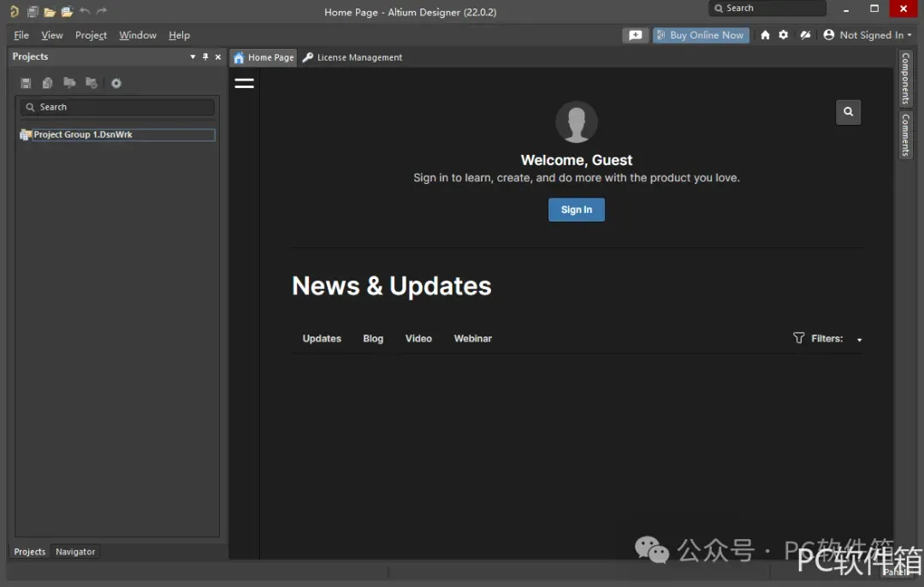This screenshot has height=587, width=924.
Task: Switch to the Projects bottom tab
Action: [x=29, y=552]
